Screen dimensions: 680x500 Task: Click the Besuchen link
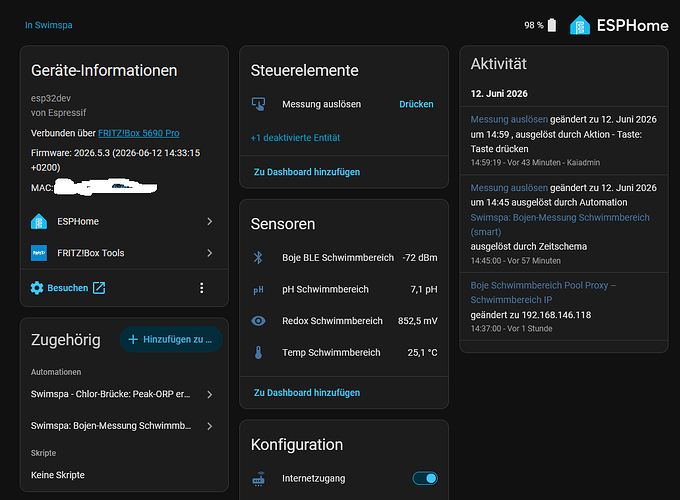coord(68,288)
